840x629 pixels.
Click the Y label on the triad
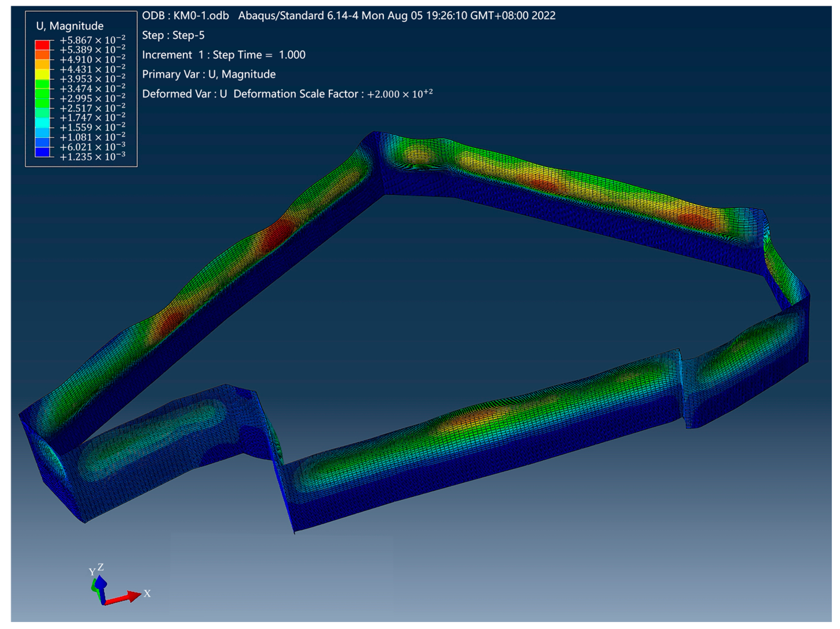pyautogui.click(x=92, y=572)
